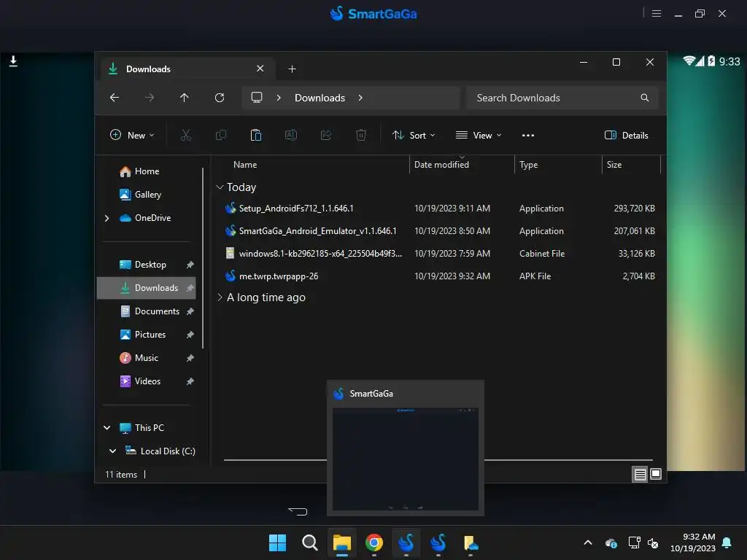Go forward with the right arrow
Image resolution: width=747 pixels, height=560 pixels.
[150, 98]
